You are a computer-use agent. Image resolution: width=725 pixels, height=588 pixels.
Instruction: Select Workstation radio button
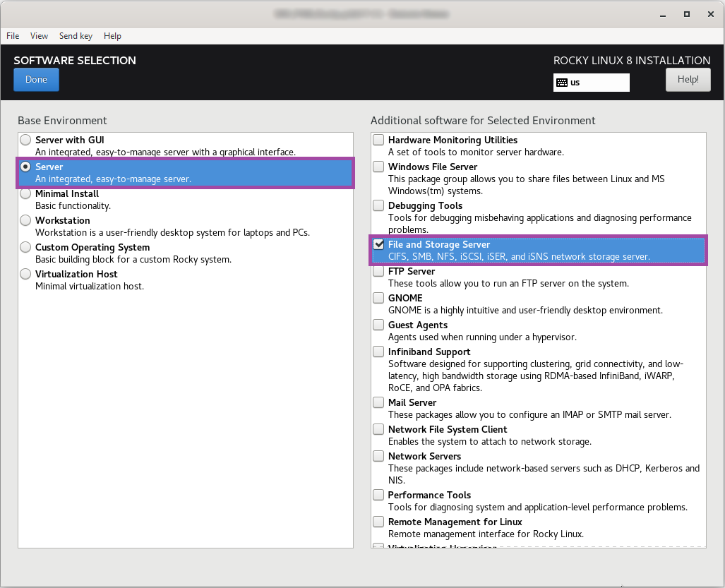(x=25, y=220)
